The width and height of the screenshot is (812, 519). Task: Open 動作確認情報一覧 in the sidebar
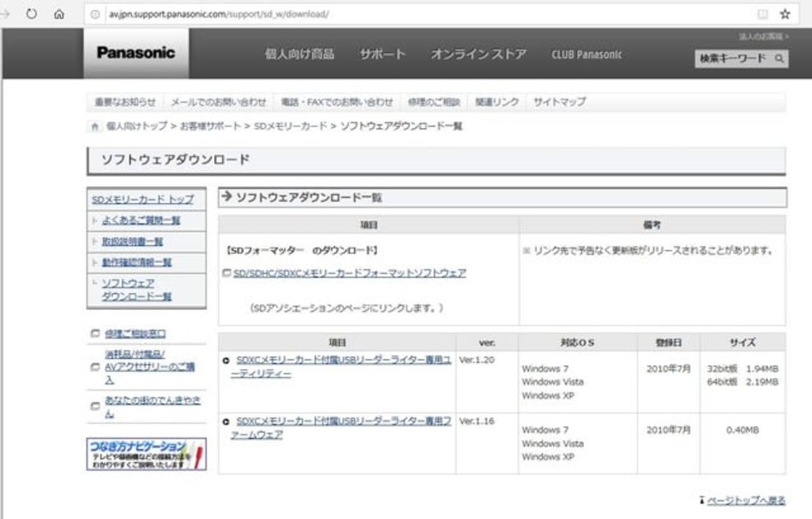[137, 262]
